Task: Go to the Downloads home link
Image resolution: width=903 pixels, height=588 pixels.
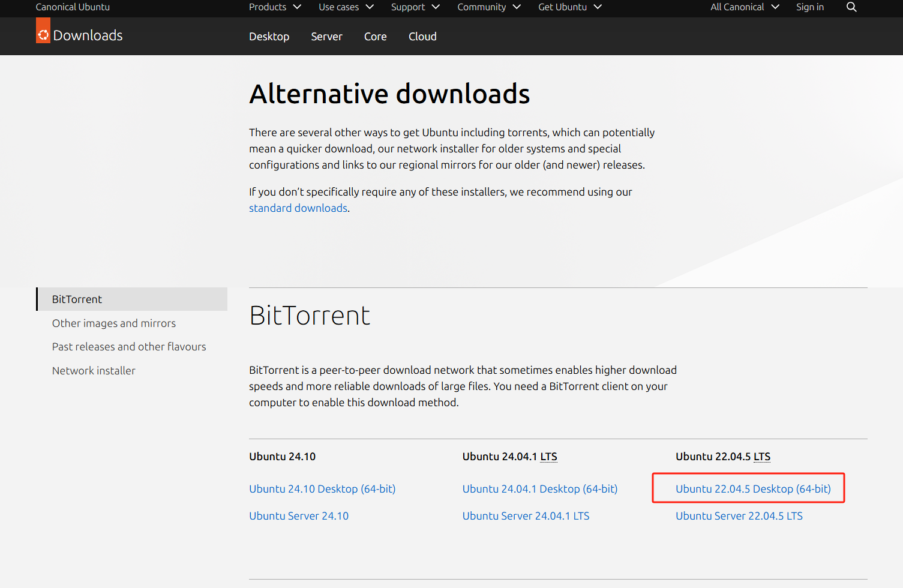Action: click(x=88, y=35)
